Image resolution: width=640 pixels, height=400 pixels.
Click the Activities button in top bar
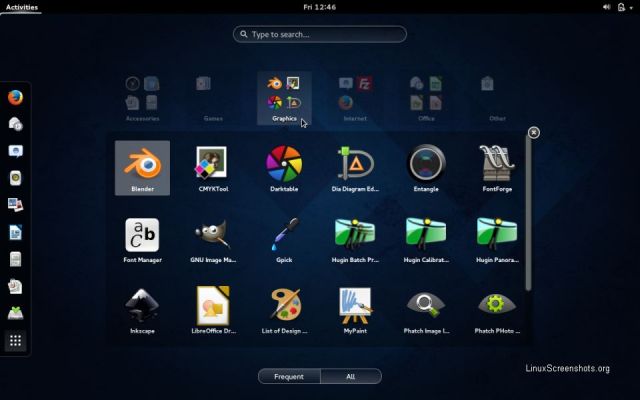point(22,7)
